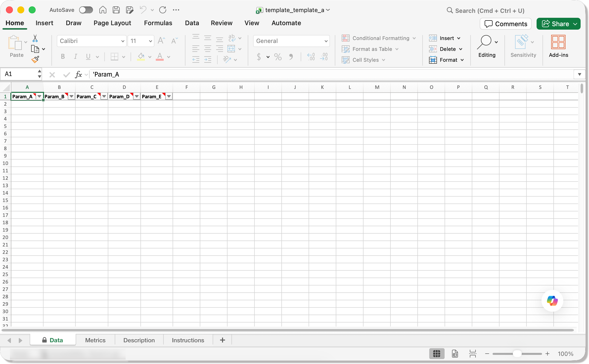The height and width of the screenshot is (364, 589).
Task: Click the Insert cells button
Action: pyautogui.click(x=444, y=38)
